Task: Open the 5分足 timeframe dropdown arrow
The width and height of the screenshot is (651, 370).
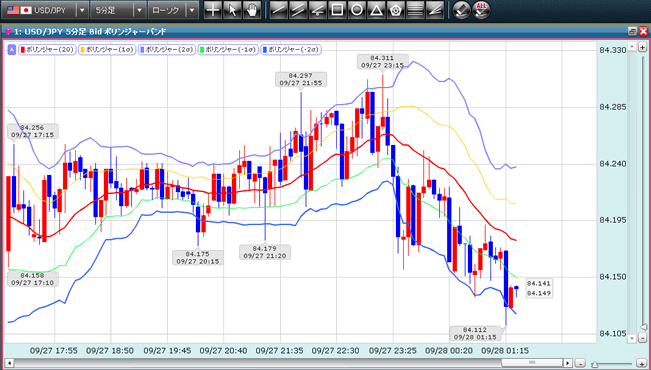Action: tap(140, 10)
